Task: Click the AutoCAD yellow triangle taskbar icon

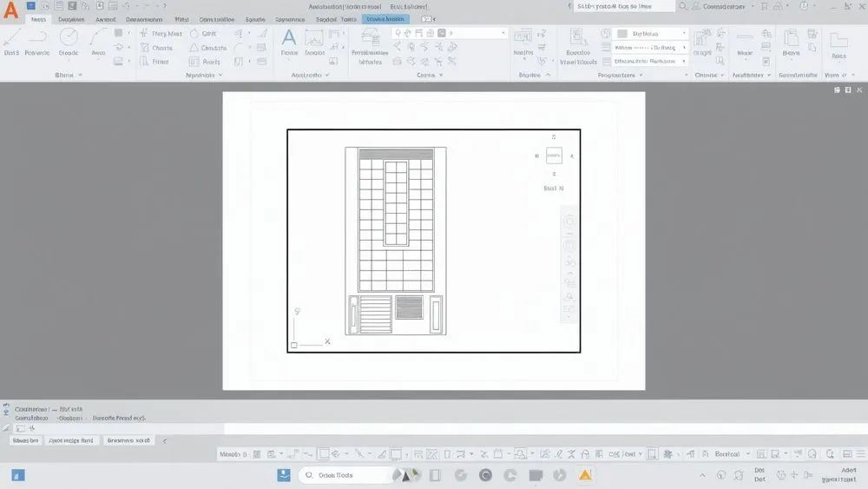Action: [x=585, y=475]
